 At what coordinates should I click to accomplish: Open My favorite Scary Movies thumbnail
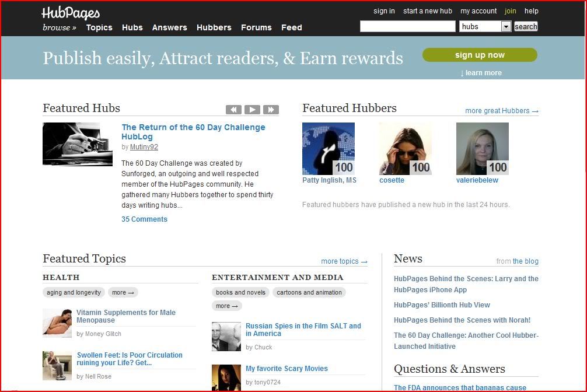coord(226,378)
